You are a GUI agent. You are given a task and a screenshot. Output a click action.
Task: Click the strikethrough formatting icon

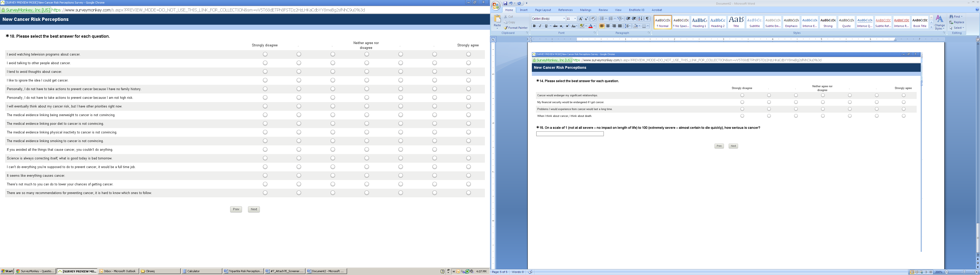click(x=555, y=26)
